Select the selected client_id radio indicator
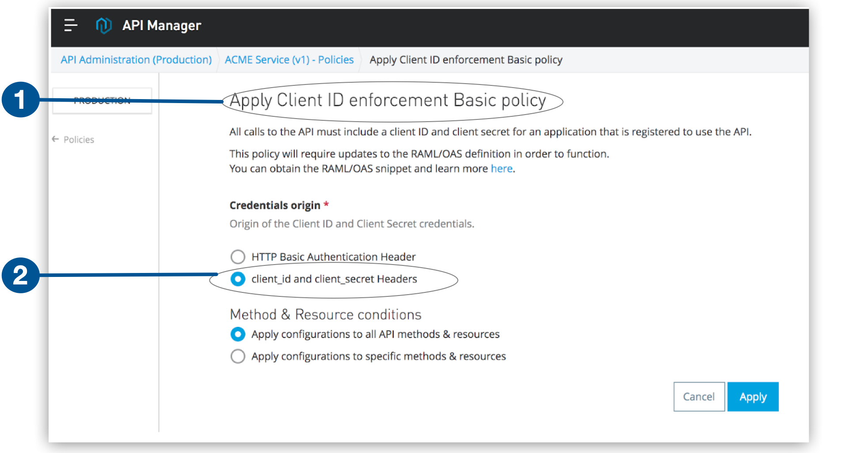The image size is (868, 453). point(238,279)
